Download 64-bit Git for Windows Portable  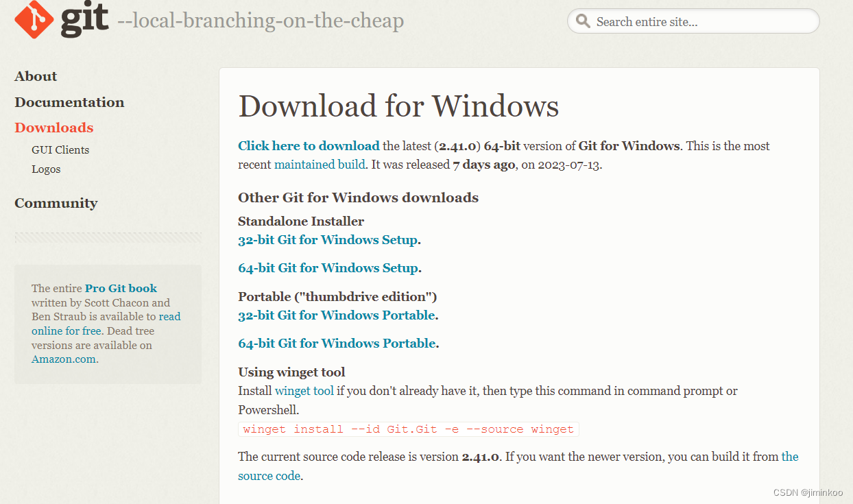pos(337,344)
